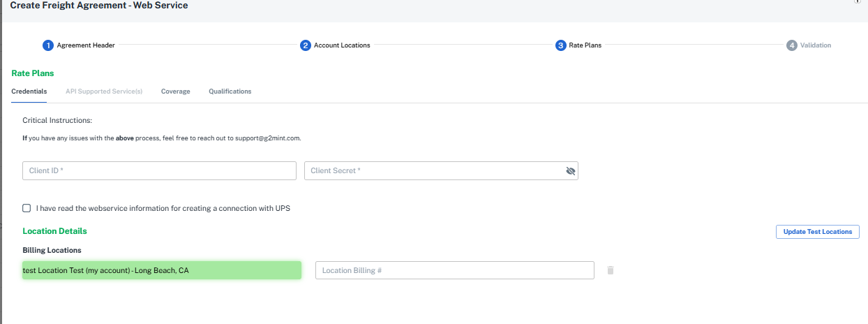Click the Account Locations step label
Image resolution: width=868 pixels, height=324 pixels.
[342, 45]
